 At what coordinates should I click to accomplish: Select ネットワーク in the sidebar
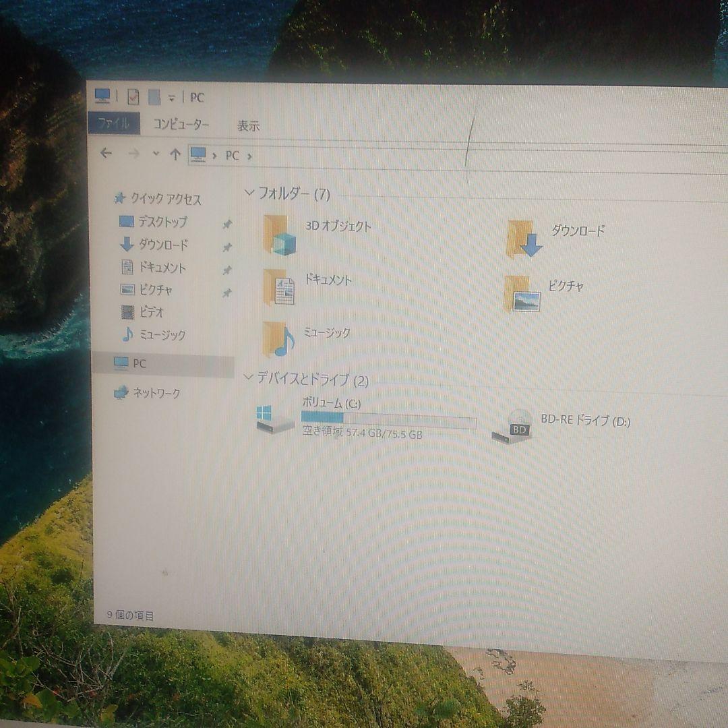click(x=155, y=393)
